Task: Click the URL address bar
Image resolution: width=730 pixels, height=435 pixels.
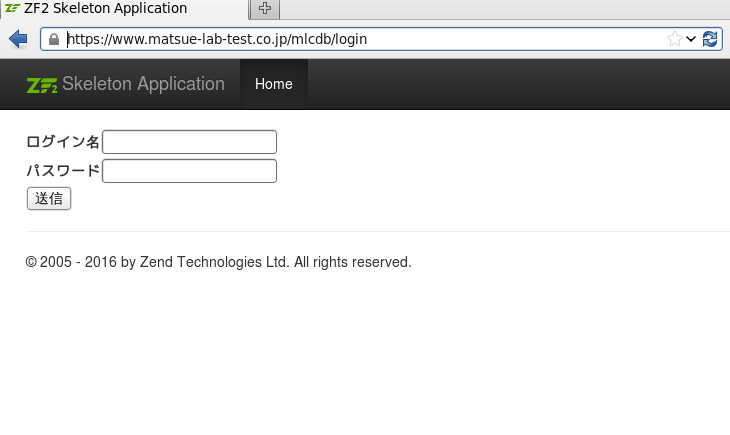Action: click(360, 40)
